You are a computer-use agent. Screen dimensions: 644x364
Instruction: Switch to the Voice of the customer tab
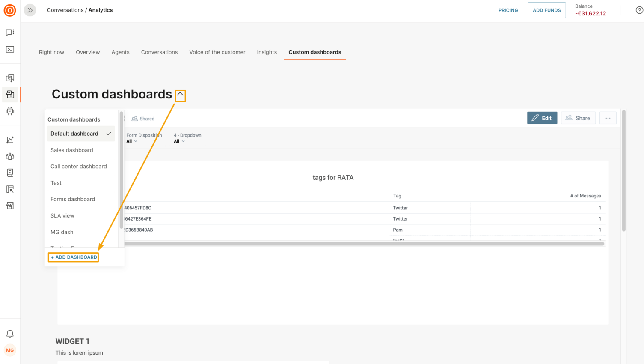(217, 52)
